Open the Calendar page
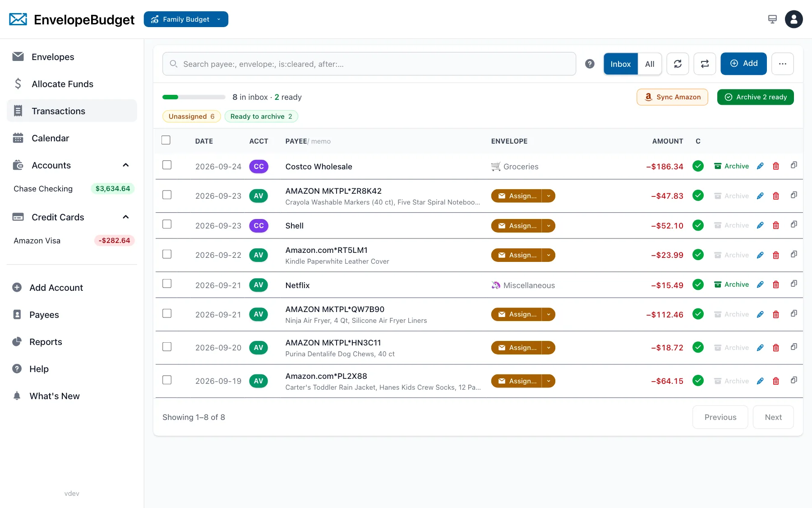 point(72,138)
